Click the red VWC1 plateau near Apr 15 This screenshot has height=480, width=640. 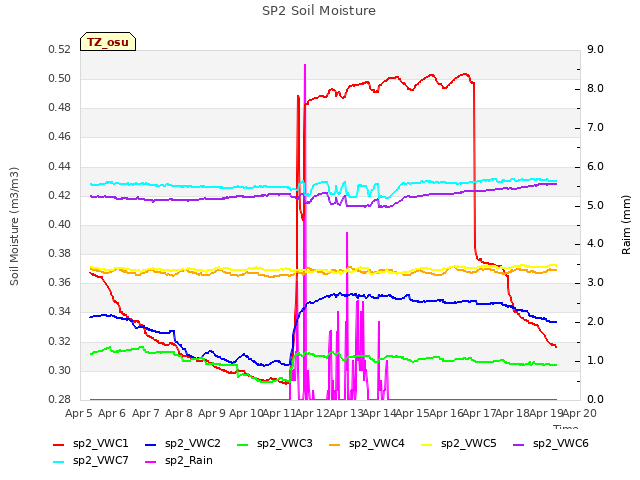431,76
